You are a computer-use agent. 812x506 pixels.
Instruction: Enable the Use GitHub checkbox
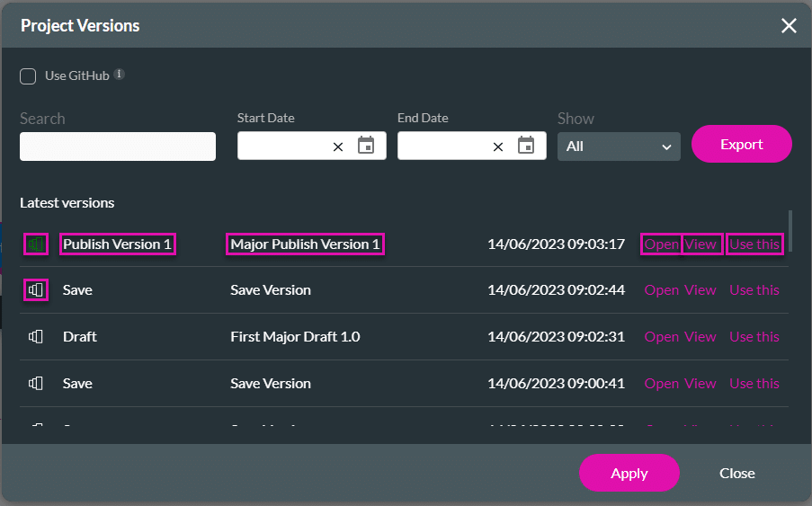tap(28, 76)
